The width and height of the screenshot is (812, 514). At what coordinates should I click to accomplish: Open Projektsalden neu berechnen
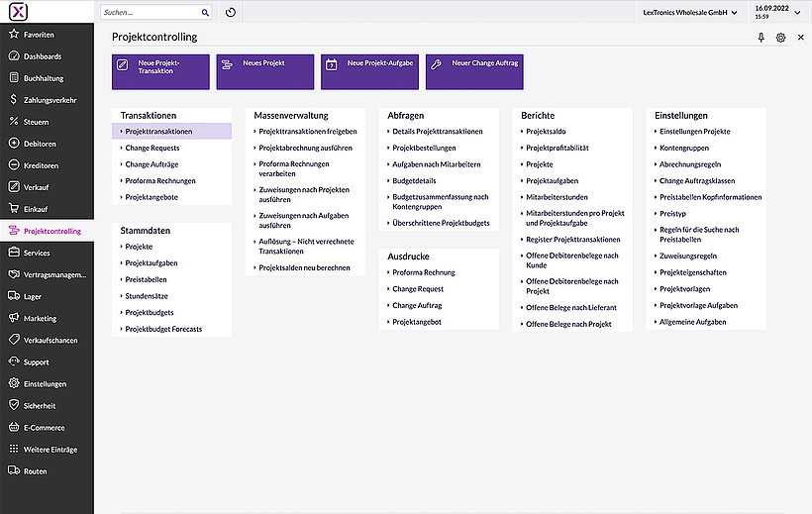(x=305, y=267)
